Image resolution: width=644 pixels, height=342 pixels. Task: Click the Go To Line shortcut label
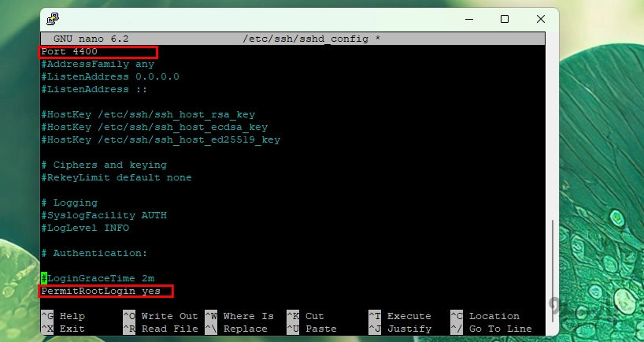[500, 329]
